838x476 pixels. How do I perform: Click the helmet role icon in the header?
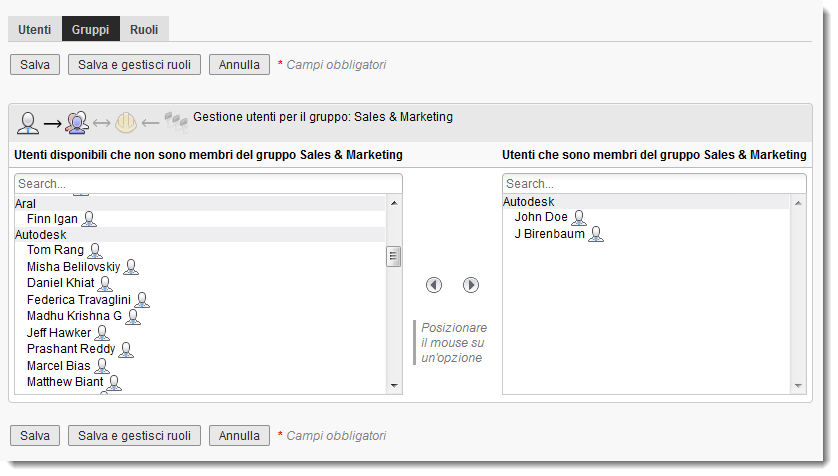126,124
